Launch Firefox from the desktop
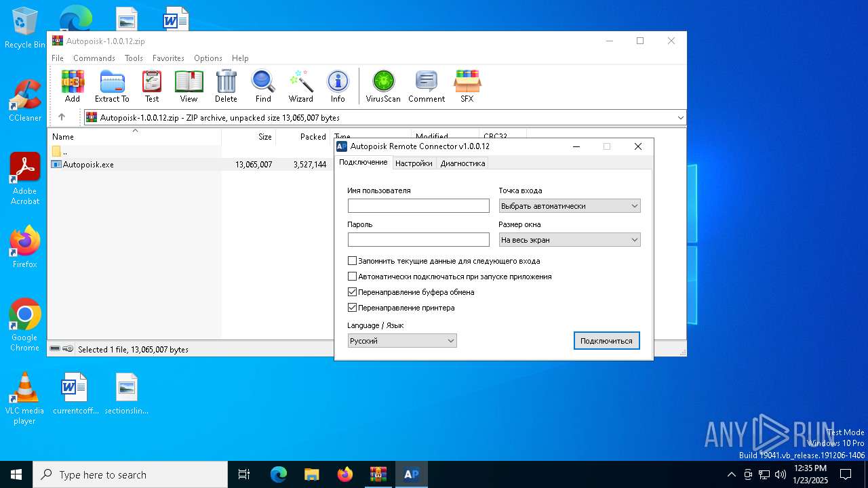The width and height of the screenshot is (868, 488). pos(24,247)
